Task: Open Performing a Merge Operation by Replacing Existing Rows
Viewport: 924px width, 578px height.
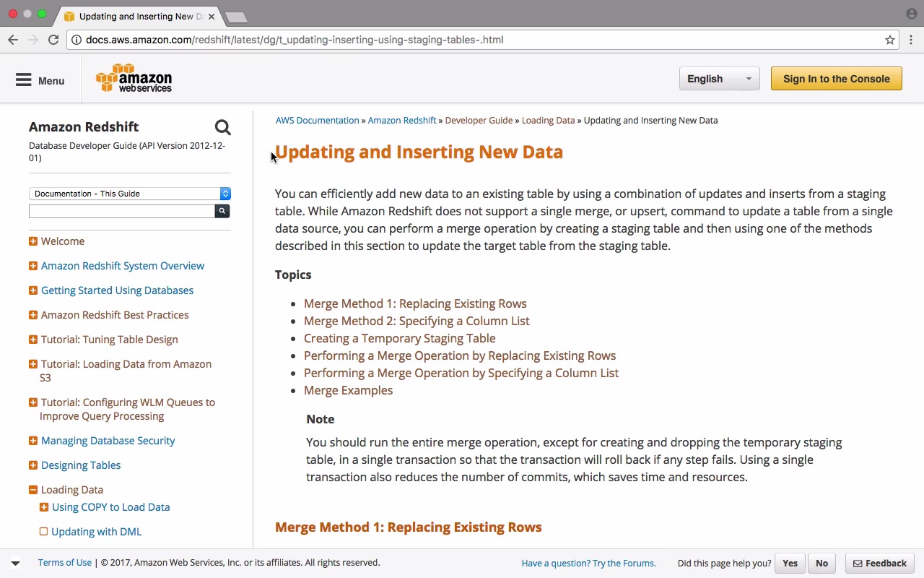Action: 460,355
